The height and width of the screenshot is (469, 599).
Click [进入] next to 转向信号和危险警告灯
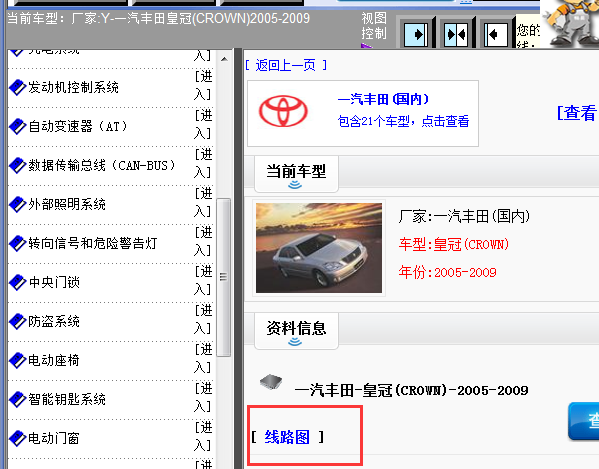(203, 241)
